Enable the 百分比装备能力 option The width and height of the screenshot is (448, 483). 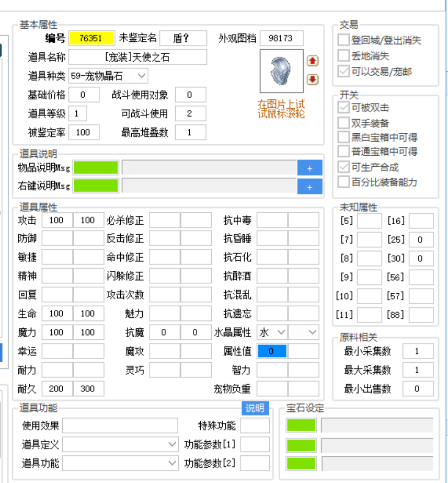343,181
